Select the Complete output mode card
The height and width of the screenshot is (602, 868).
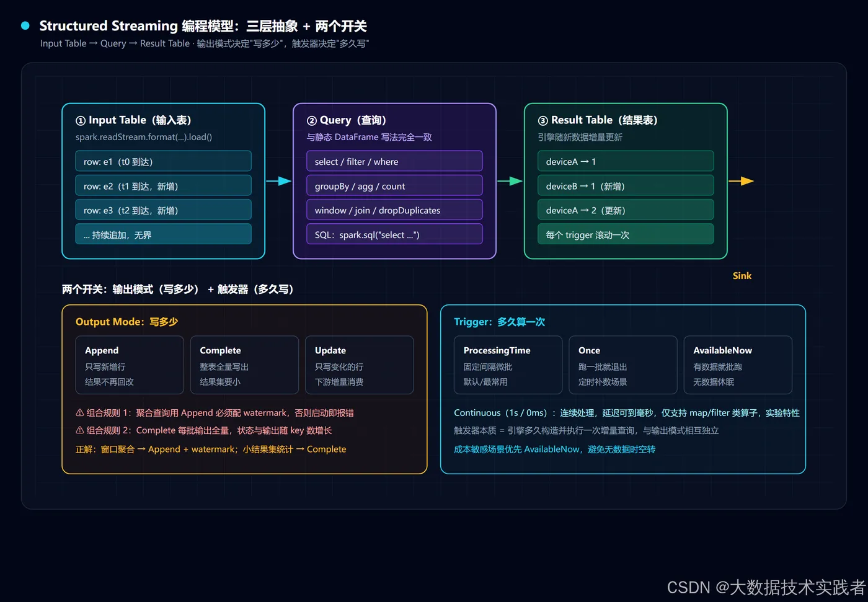click(x=244, y=365)
